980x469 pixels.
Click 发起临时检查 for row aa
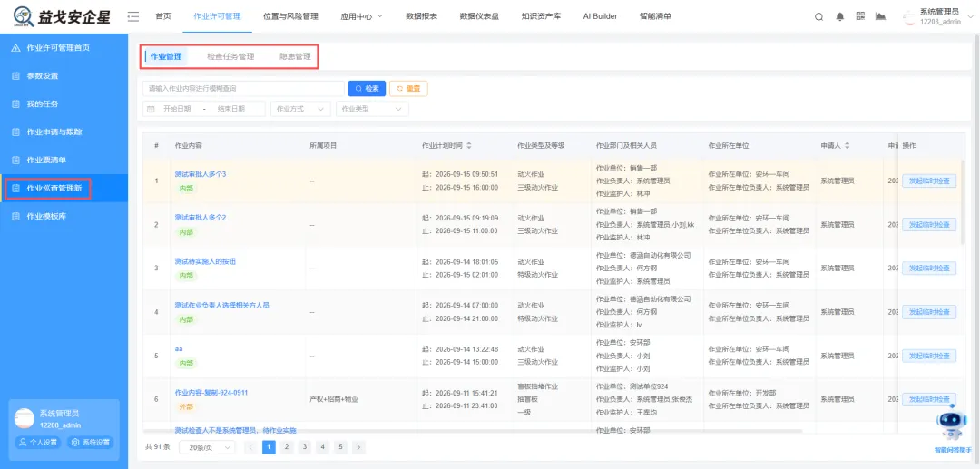[x=929, y=356]
